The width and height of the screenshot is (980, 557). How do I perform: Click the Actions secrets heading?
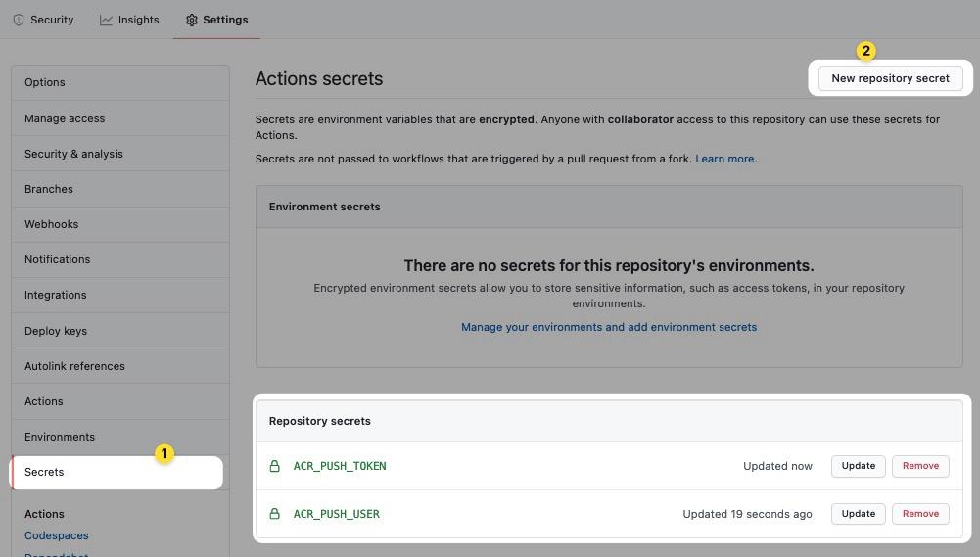[319, 78]
